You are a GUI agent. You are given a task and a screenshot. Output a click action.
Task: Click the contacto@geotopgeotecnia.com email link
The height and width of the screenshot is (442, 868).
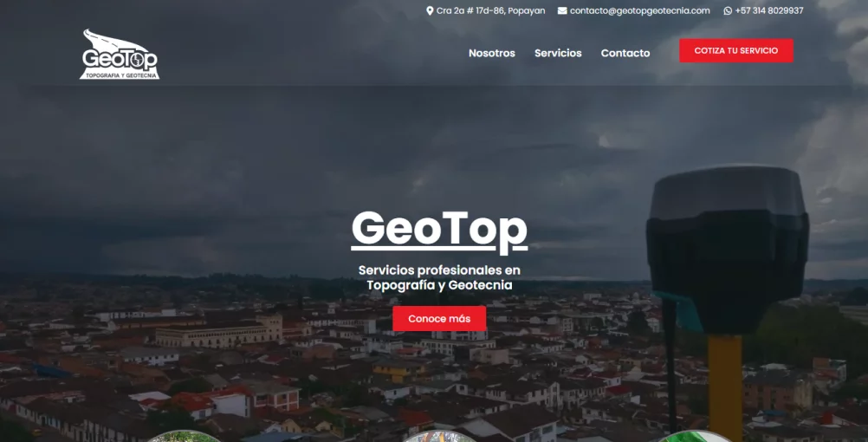coord(640,10)
